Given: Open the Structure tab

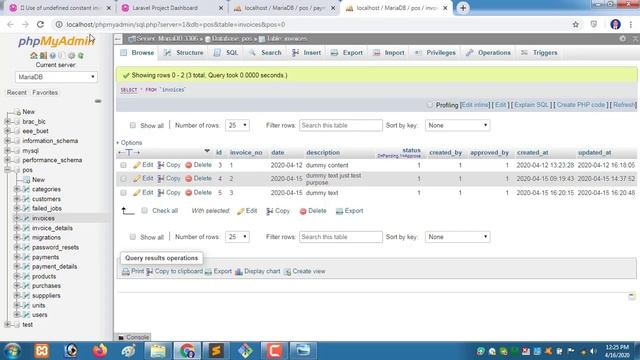Looking at the screenshot, I should 184,53.
